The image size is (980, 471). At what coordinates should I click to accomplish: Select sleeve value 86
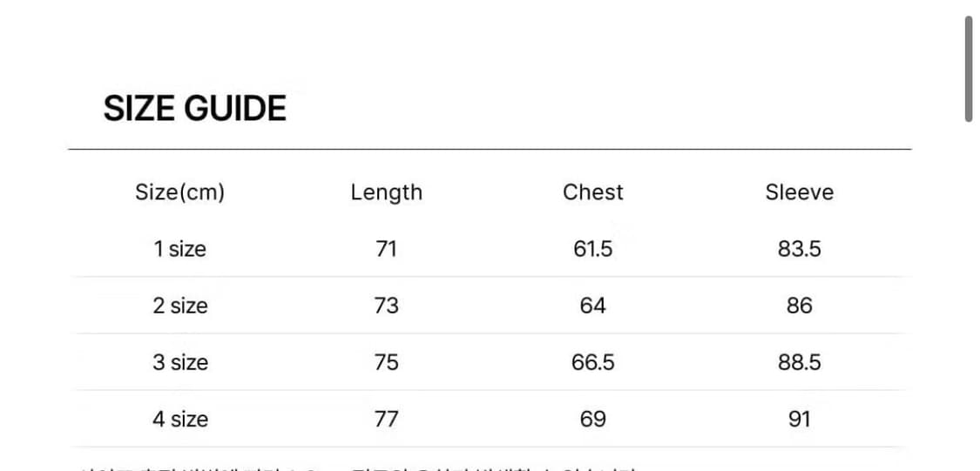click(x=799, y=306)
